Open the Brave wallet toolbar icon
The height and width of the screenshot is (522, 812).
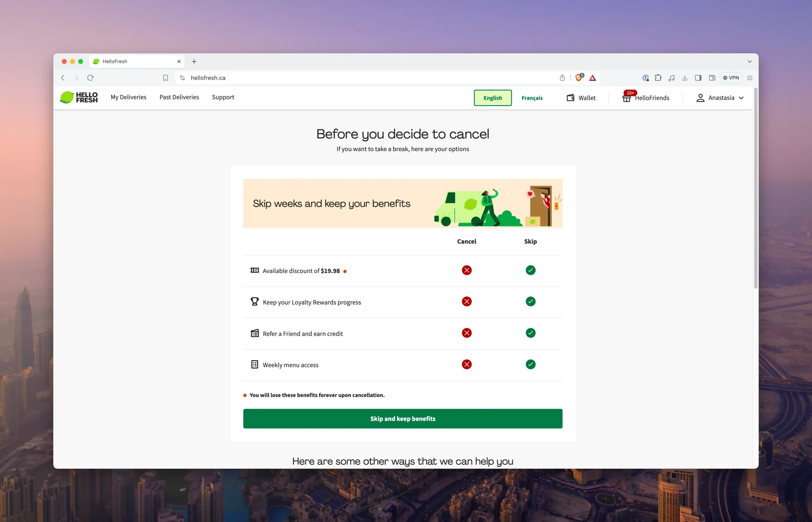tap(712, 78)
